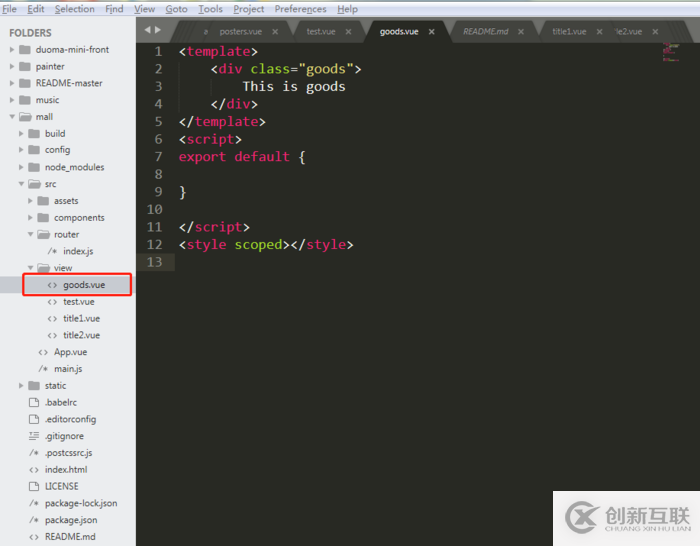This screenshot has width=700, height=546.
Task: Click line number 13 in gutter
Action: pos(154,262)
